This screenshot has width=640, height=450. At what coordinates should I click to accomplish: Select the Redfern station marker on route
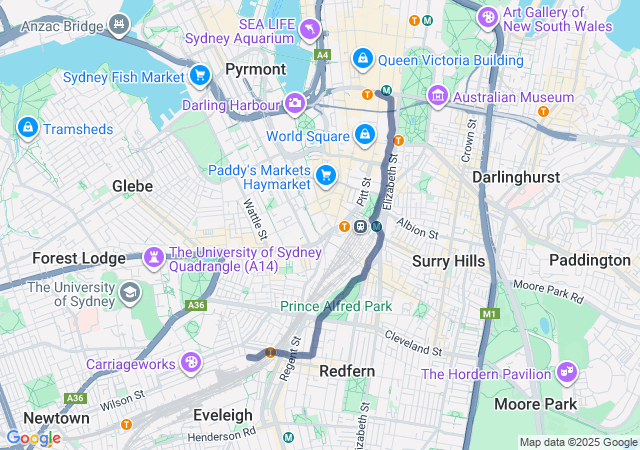(270, 352)
